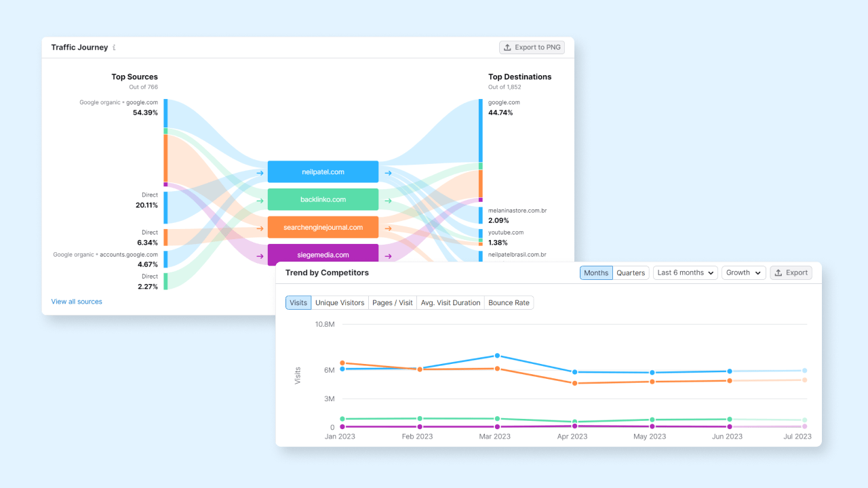Click the Jan 2023 axis label
Viewport: 868px width, 488px height.
pyautogui.click(x=340, y=436)
